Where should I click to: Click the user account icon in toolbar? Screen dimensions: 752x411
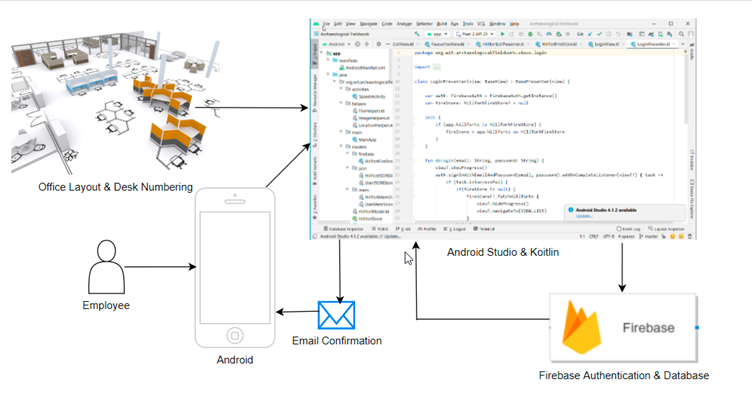click(691, 34)
